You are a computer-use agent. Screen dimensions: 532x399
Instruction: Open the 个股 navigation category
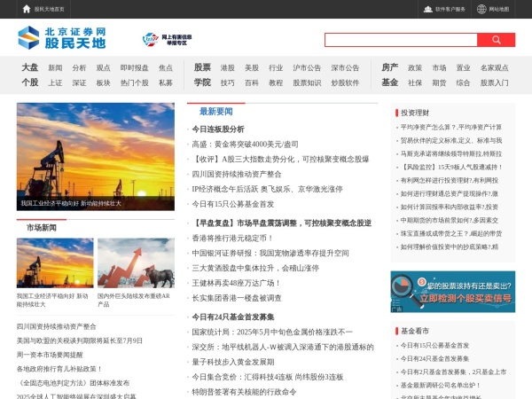pos(30,82)
